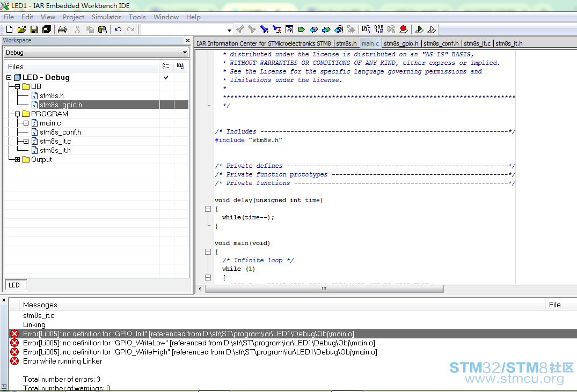The height and width of the screenshot is (392, 577).
Task: Save the current file via floppy icon
Action: click(34, 29)
